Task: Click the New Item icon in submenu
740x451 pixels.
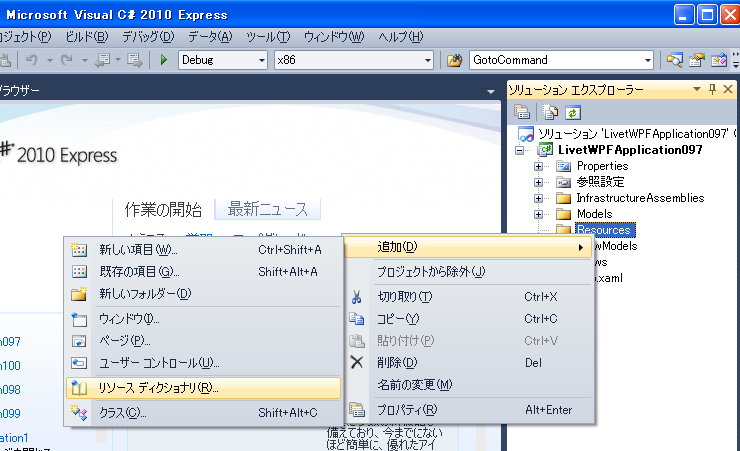Action: (79, 250)
